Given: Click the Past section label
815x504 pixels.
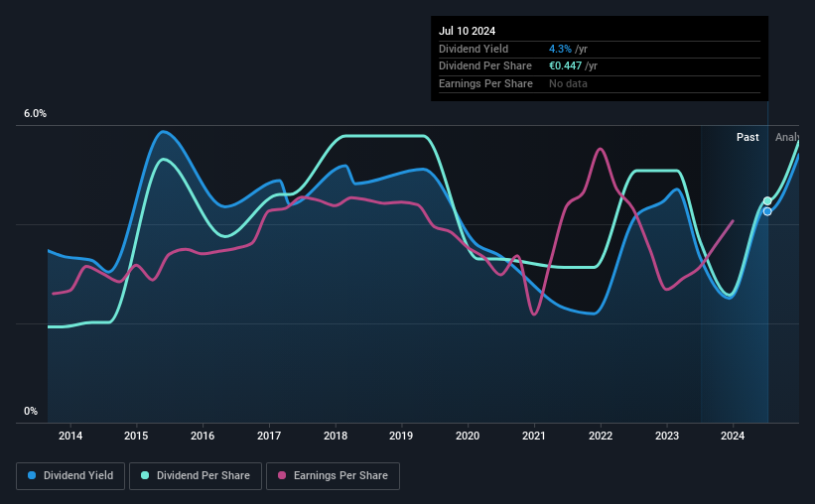Looking at the screenshot, I should tap(747, 137).
